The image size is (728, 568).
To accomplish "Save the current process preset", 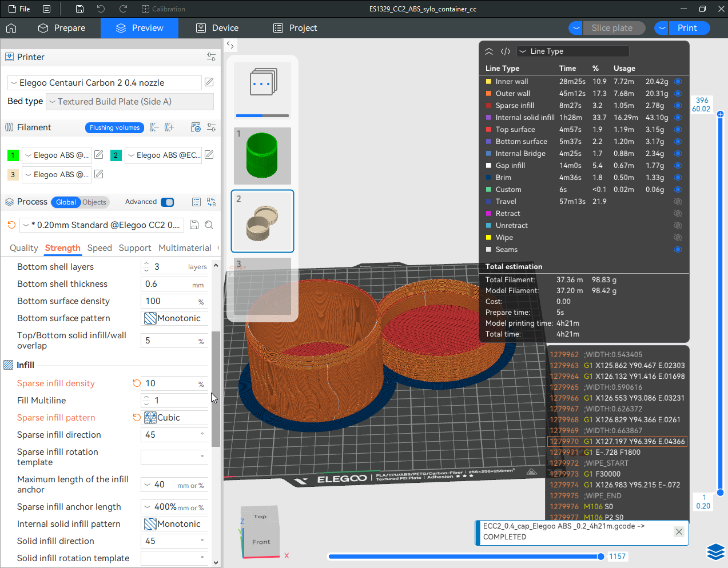I will (x=194, y=225).
